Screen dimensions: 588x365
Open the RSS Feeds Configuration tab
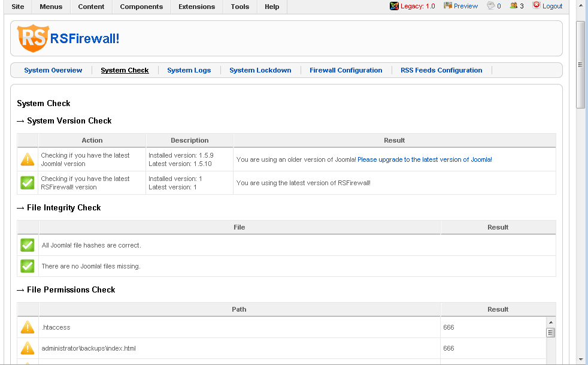[441, 70]
